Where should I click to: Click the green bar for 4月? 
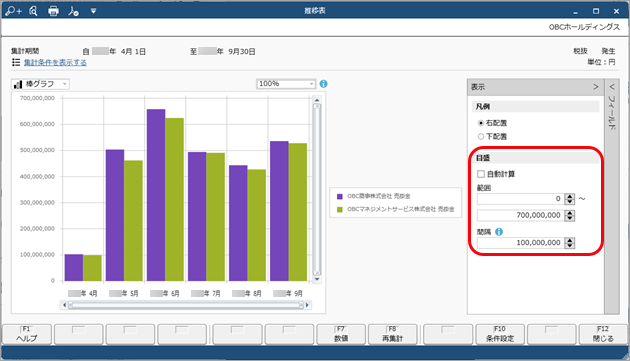click(92, 268)
